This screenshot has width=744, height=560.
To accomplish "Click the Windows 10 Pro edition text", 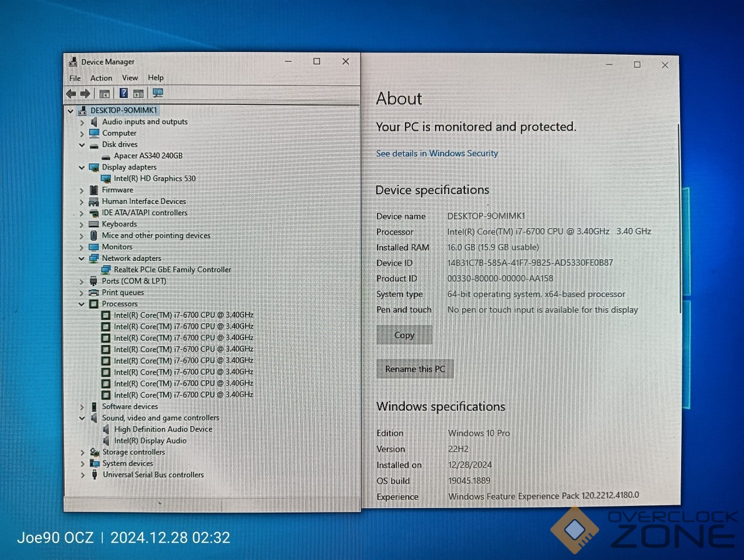I will pyautogui.click(x=479, y=433).
